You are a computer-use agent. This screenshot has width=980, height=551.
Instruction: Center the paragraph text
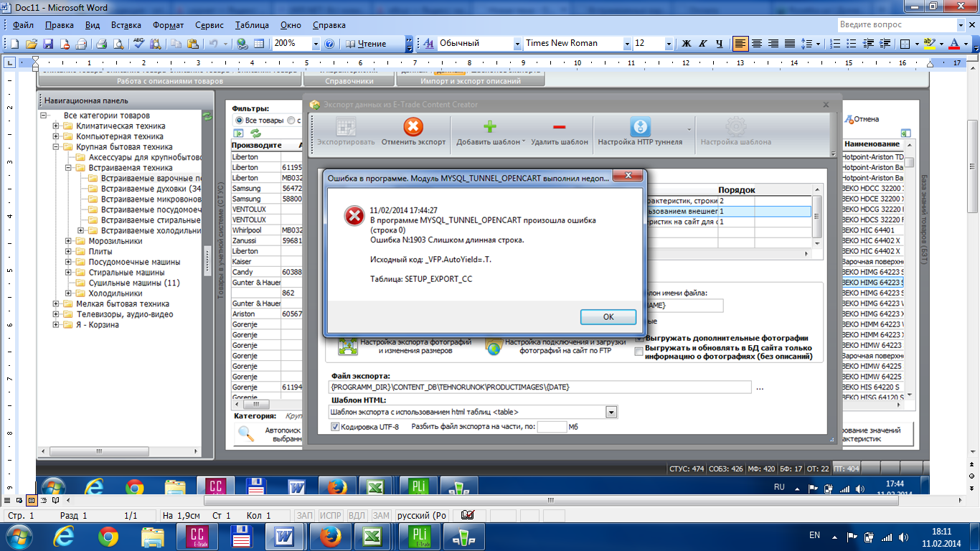click(x=757, y=44)
